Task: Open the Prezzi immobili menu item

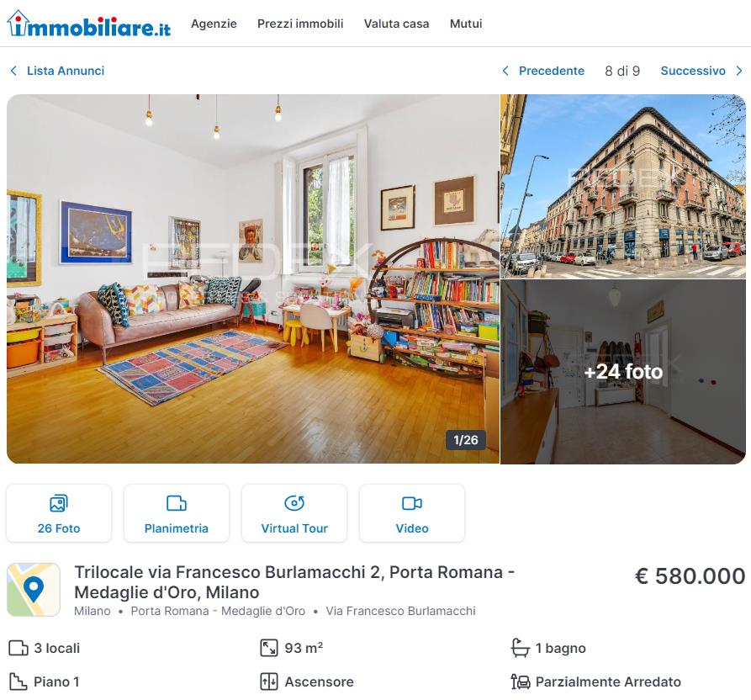Action: [300, 24]
